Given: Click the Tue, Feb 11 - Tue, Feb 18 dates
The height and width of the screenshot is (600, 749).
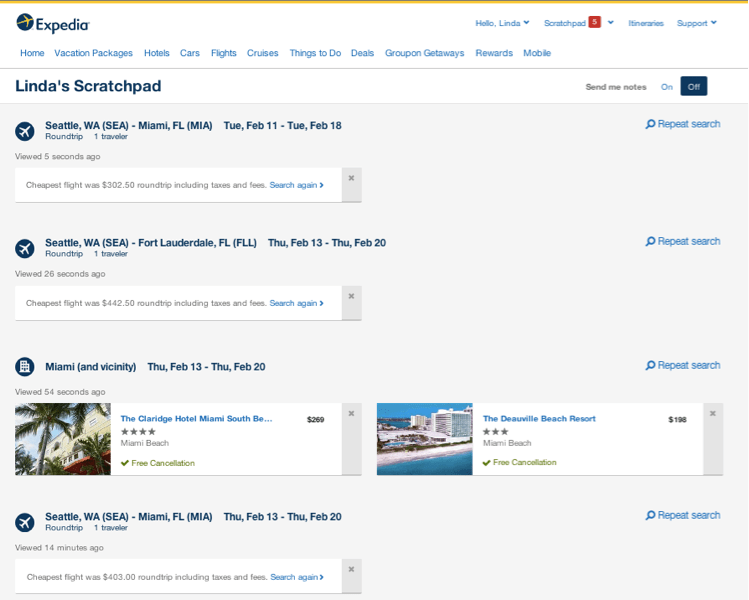Looking at the screenshot, I should click(x=283, y=126).
